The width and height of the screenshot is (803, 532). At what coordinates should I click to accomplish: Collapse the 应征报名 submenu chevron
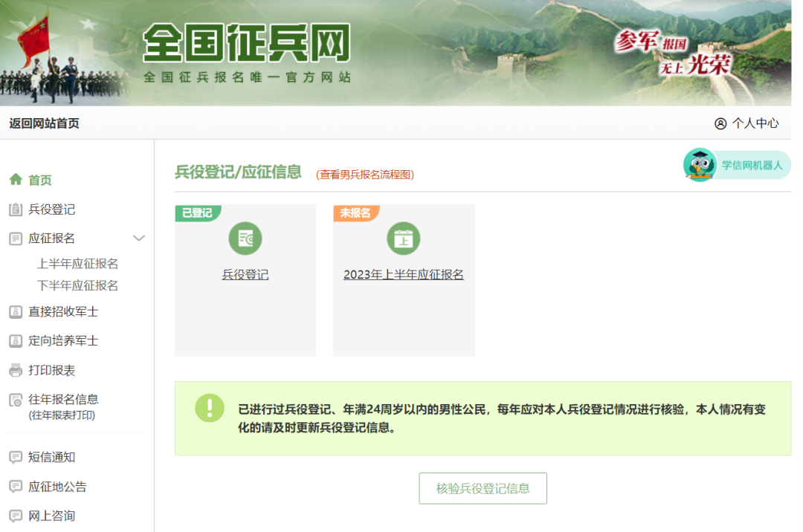tap(138, 238)
